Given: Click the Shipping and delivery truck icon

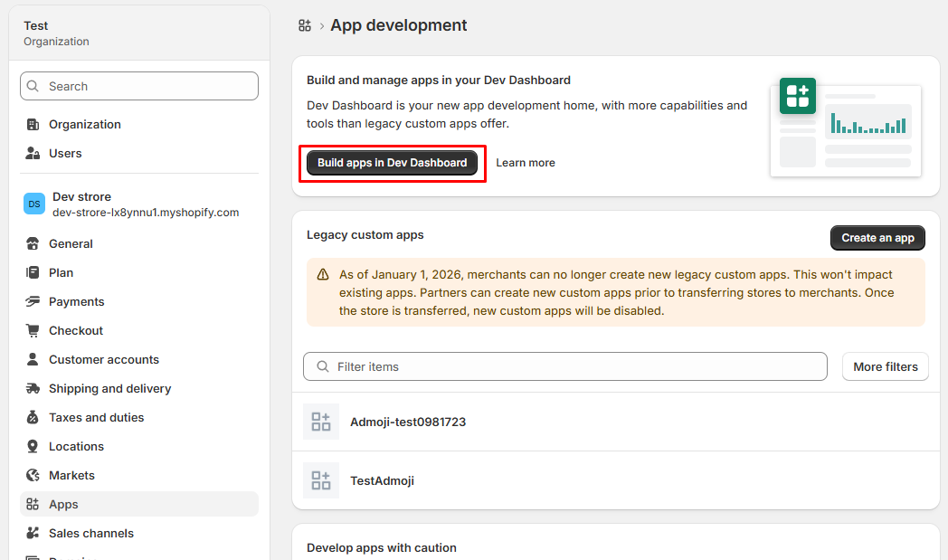Looking at the screenshot, I should [x=33, y=388].
